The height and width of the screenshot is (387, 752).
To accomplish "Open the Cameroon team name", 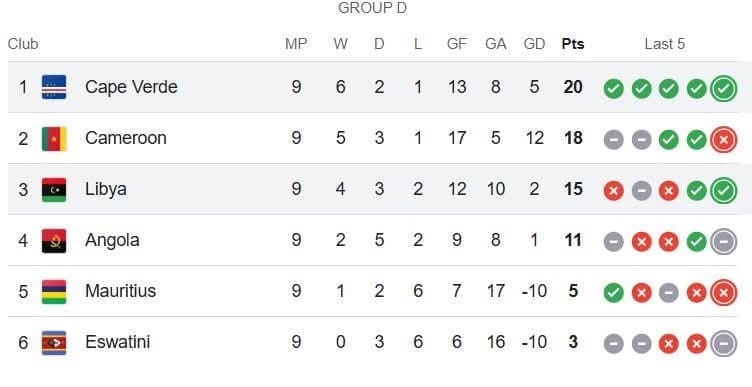I will [x=126, y=138].
